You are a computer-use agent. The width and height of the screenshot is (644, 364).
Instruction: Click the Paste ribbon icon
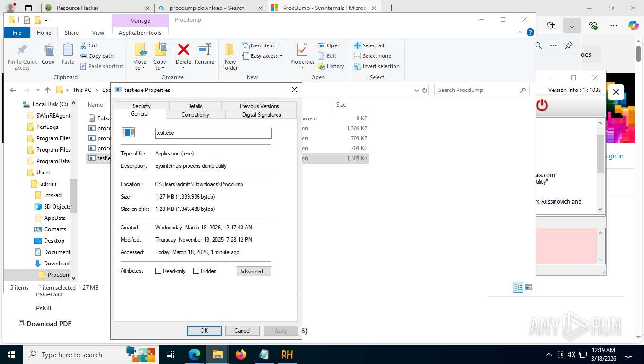(x=68, y=50)
